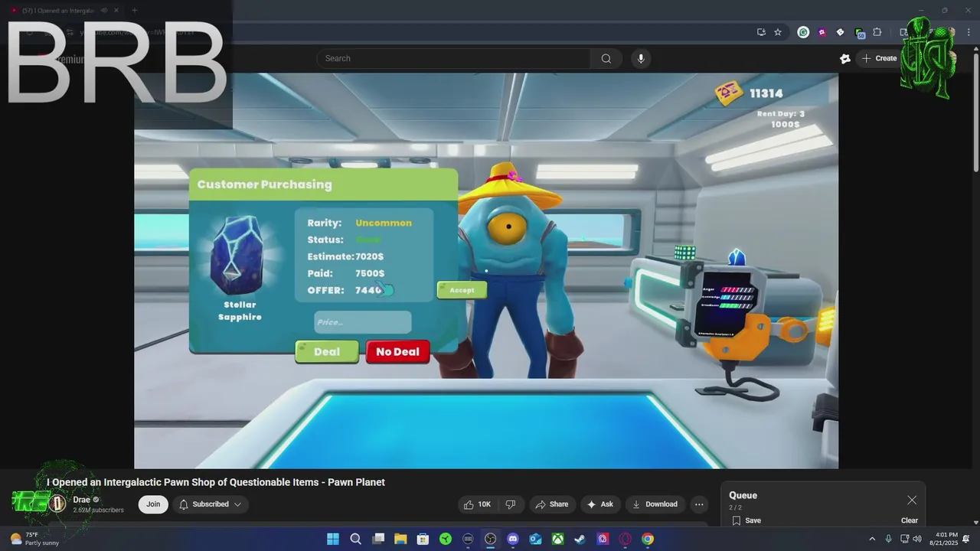Download the video
This screenshot has height=551, width=980.
655,504
